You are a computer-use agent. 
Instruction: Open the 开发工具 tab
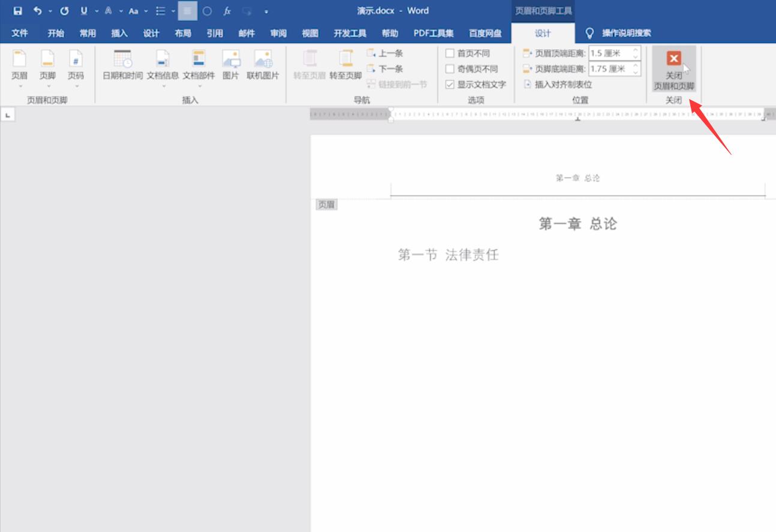tap(350, 33)
